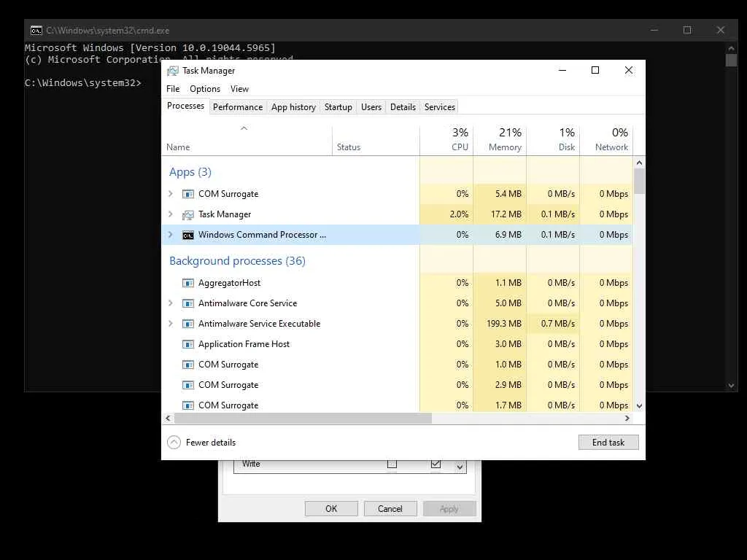
Task: Click the Fewer details label
Action: coord(211,443)
